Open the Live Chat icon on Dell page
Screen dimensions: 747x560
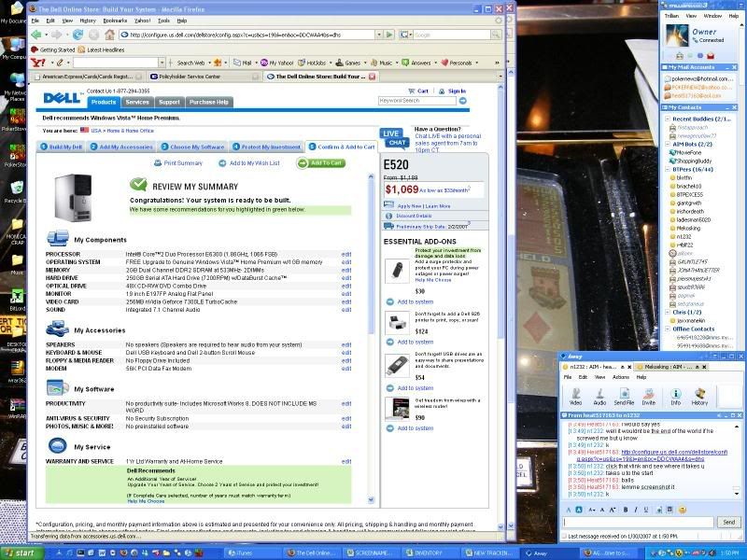coord(395,137)
